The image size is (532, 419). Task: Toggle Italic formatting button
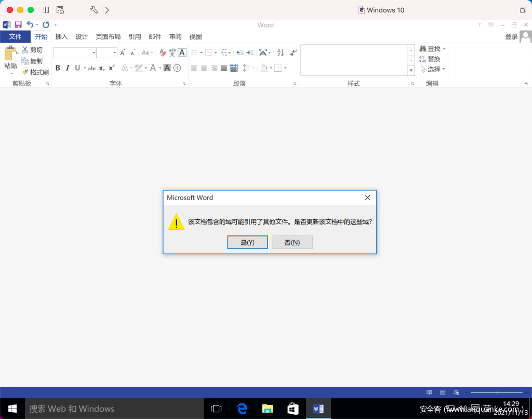tap(68, 68)
